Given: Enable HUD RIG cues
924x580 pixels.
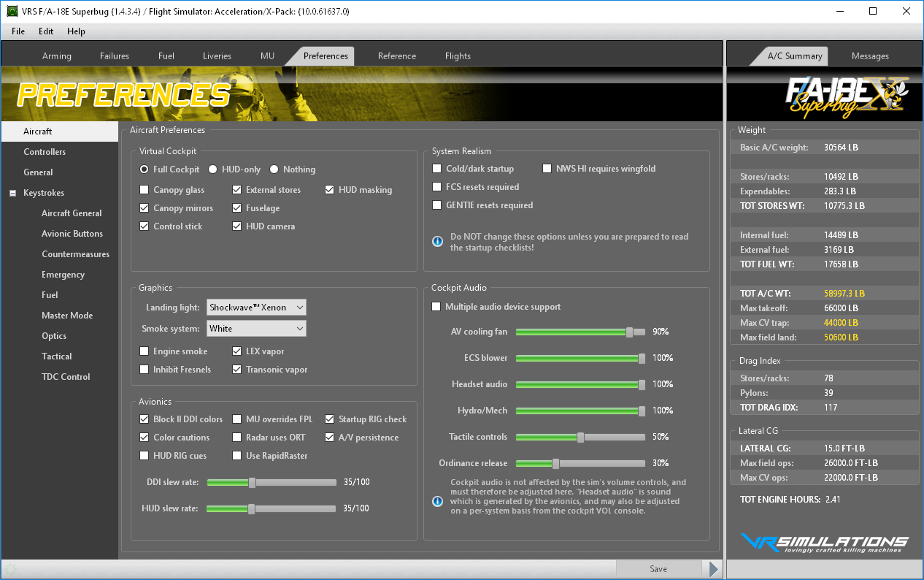Looking at the screenshot, I should coord(145,456).
